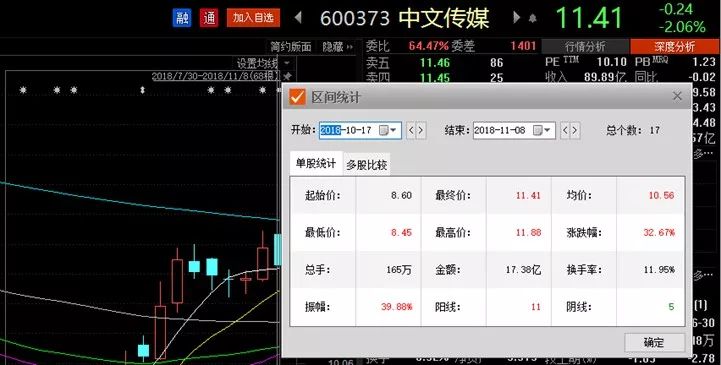
Task: Step end date backward
Action: click(x=565, y=131)
